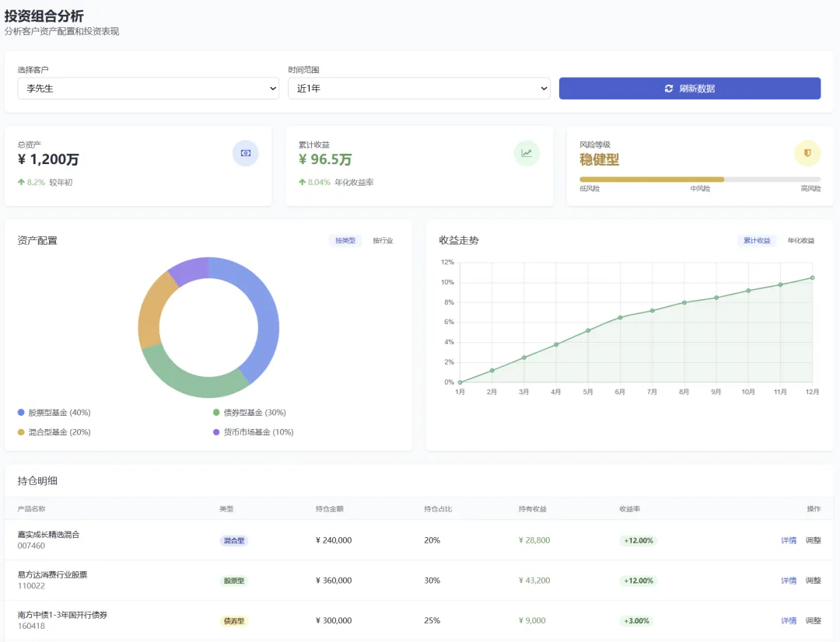Click the risk level progress bar
The image size is (840, 642).
(x=700, y=180)
